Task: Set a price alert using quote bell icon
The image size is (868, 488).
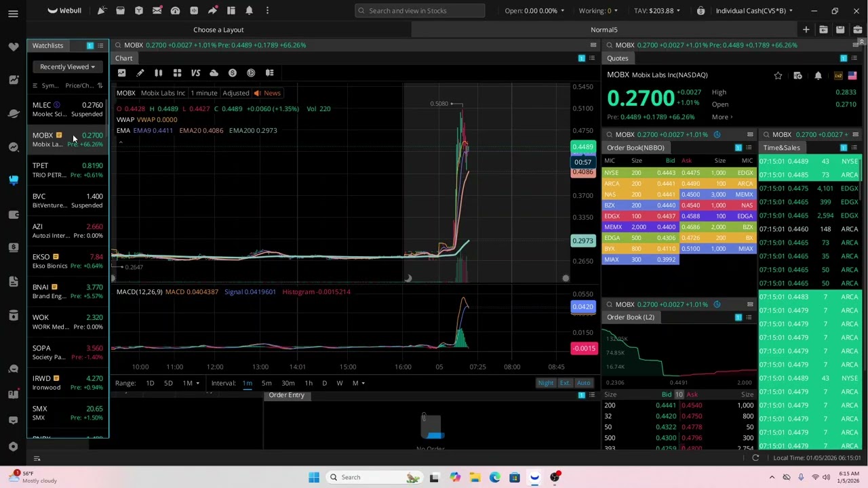Action: pos(818,76)
